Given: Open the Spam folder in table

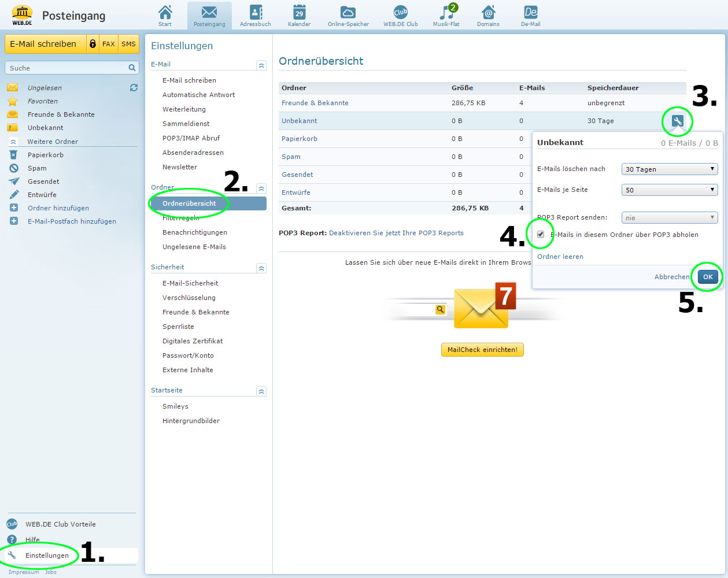Looking at the screenshot, I should click(291, 157).
